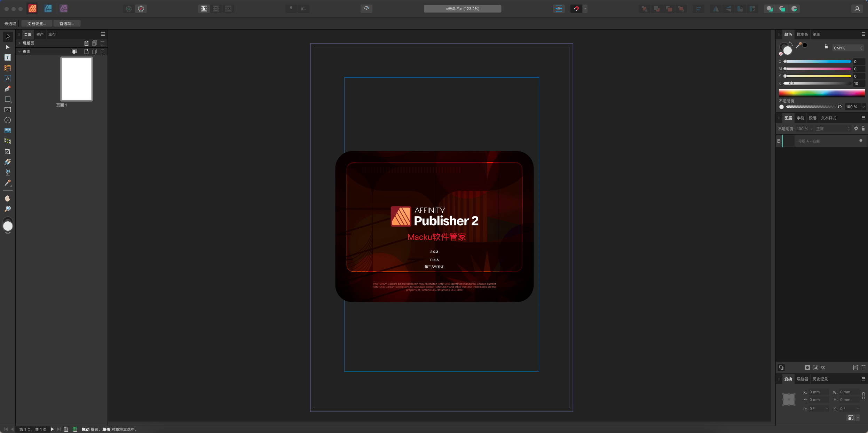
Task: Open 首选项... button
Action: pyautogui.click(x=67, y=24)
